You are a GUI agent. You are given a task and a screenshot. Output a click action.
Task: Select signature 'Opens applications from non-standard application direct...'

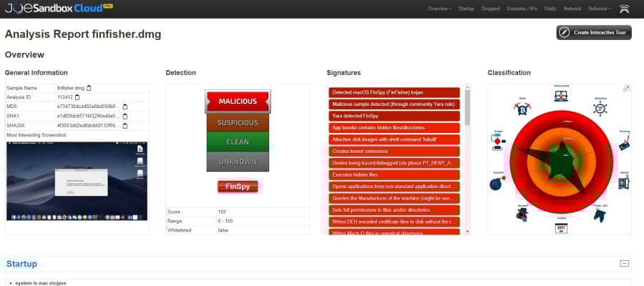(x=394, y=187)
